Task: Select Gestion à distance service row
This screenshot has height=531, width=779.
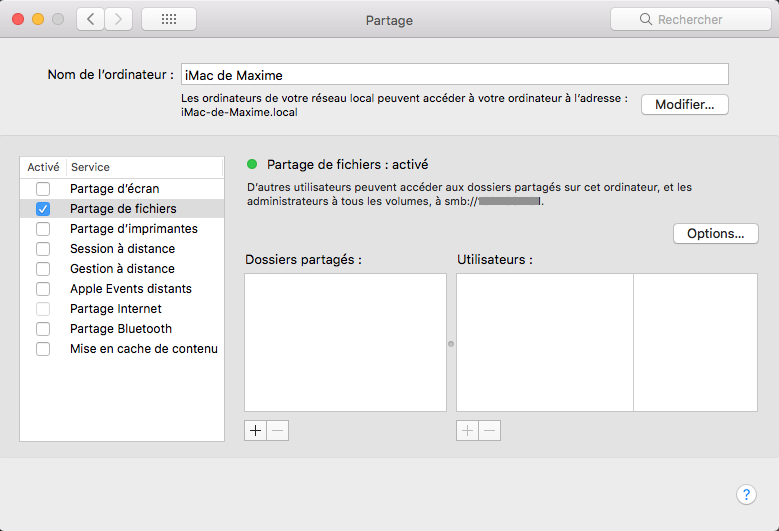Action: coord(122,269)
